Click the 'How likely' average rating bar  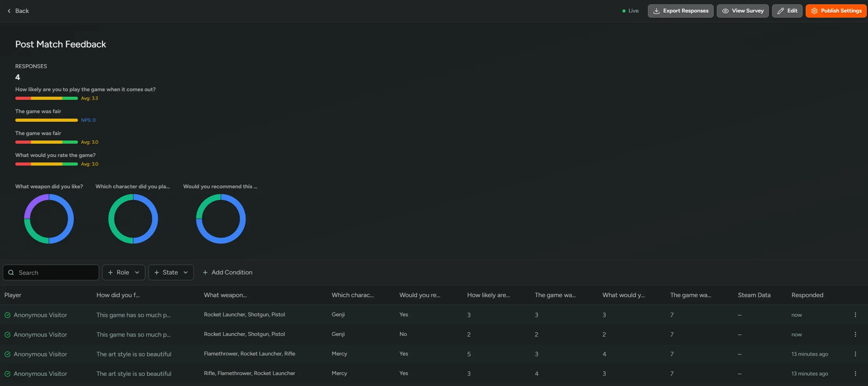(46, 98)
